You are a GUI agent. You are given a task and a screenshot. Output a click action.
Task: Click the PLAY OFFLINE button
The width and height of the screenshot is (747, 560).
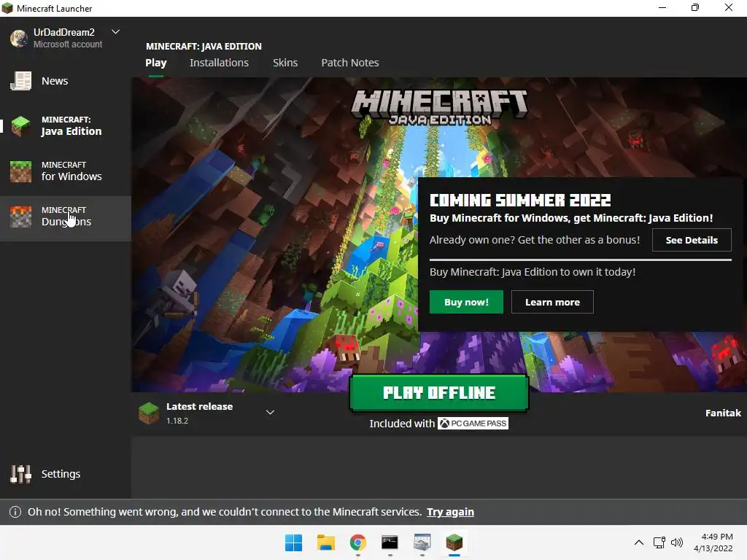pyautogui.click(x=438, y=393)
